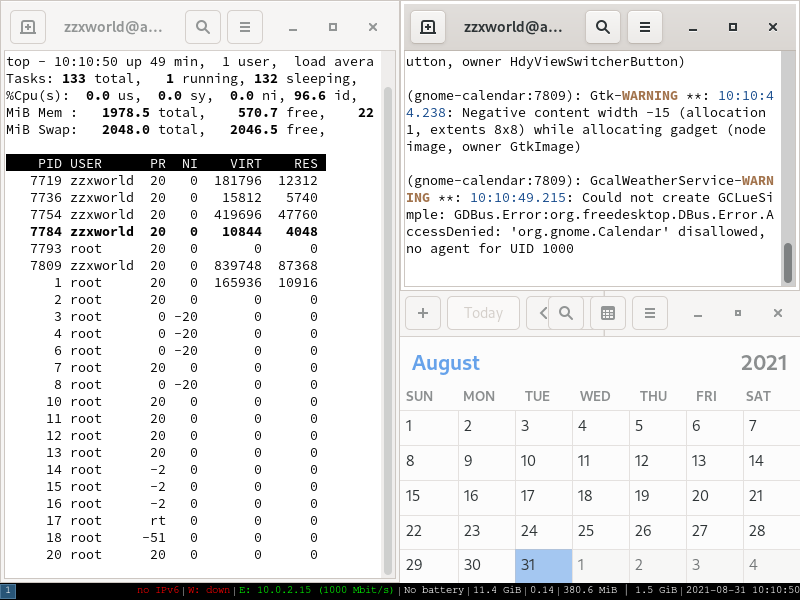Maximize the Calendar window
The height and width of the screenshot is (600, 800).
click(738, 313)
